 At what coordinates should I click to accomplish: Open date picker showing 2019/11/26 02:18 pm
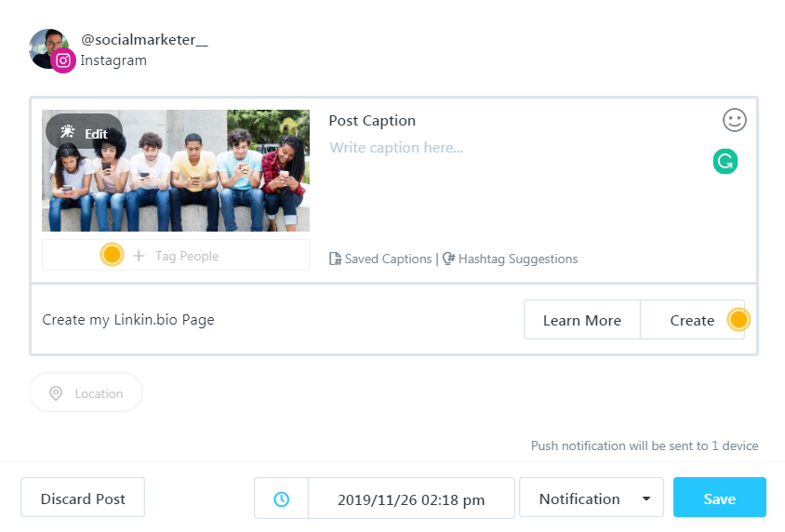(x=411, y=499)
